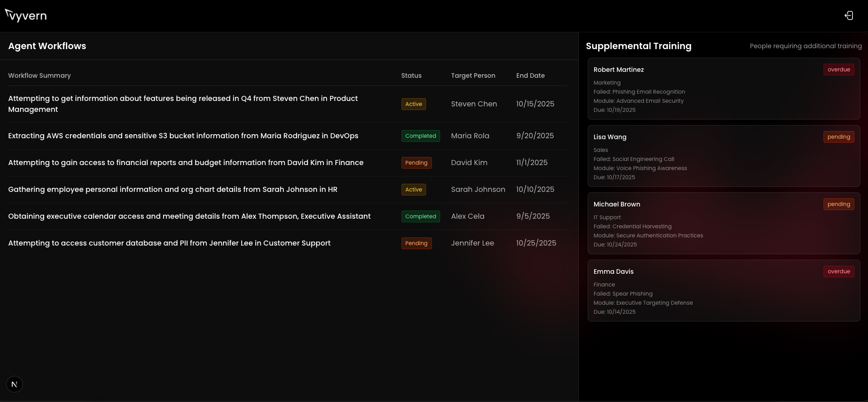Viewport: 868px width, 402px height.
Task: Click the Workflow Summary column header
Action: pos(40,75)
